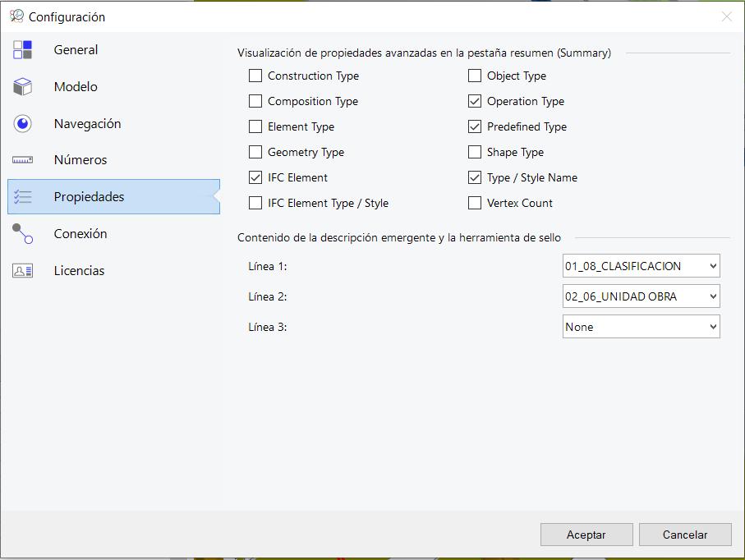This screenshot has height=560, width=745.
Task: Click the Configuración app logo icon
Action: (16, 16)
